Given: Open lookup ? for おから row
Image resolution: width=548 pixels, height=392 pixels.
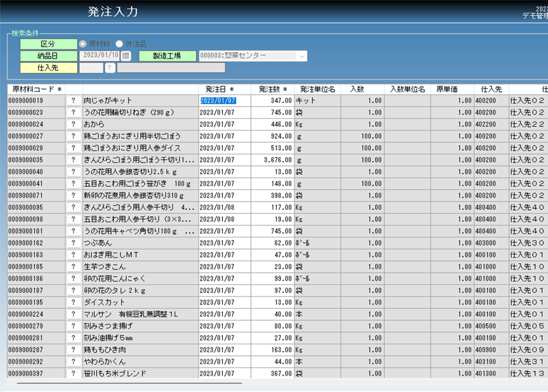Looking at the screenshot, I should (x=73, y=124).
